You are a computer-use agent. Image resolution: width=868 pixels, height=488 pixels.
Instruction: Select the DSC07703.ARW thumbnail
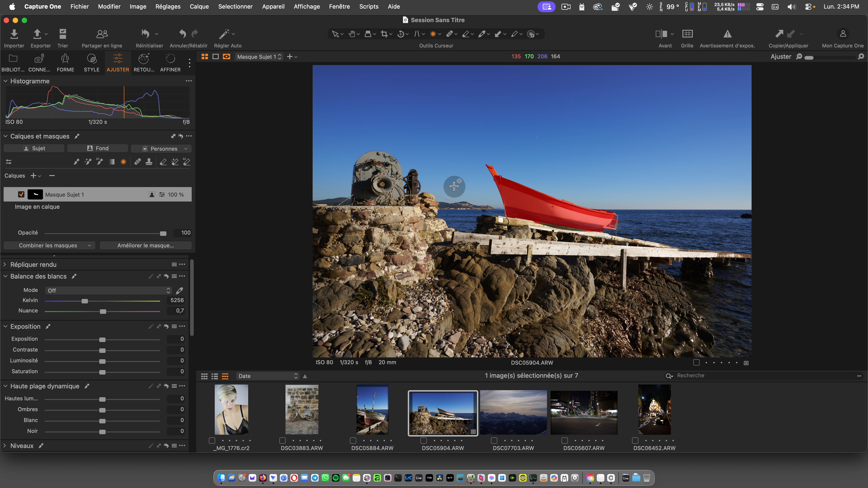[513, 412]
